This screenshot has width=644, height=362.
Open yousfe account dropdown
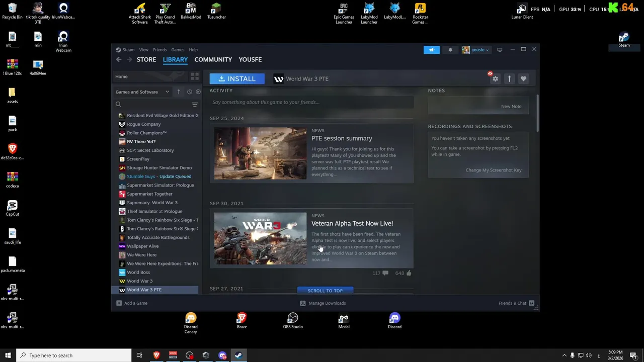(x=475, y=50)
